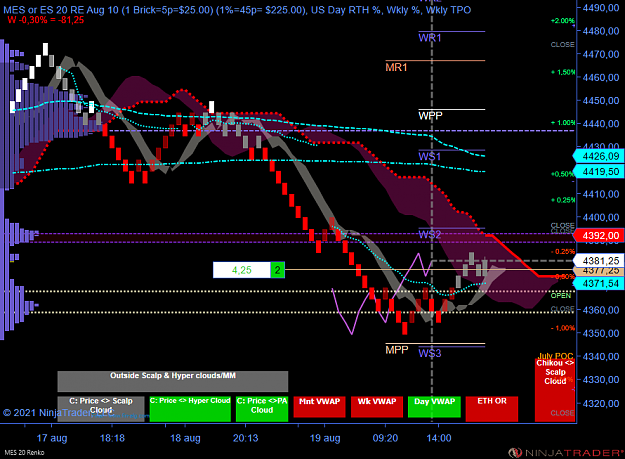Click the 4410,00 price axis label
The width and height of the screenshot is (625, 459).
click(601, 194)
